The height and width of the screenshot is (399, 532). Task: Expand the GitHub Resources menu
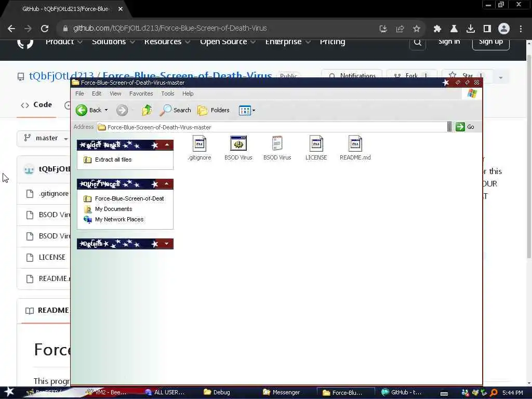point(167,42)
